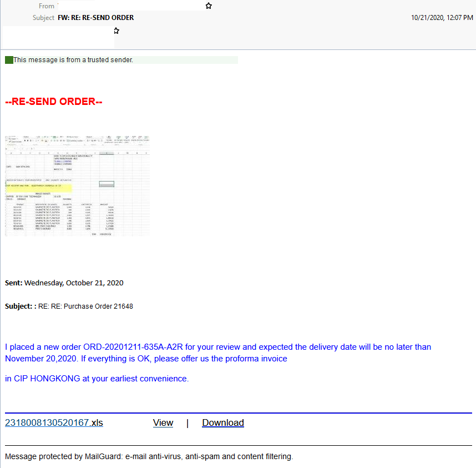This screenshot has width=476, height=468.
Task: Click Download to save the .xls file
Action: (x=222, y=422)
